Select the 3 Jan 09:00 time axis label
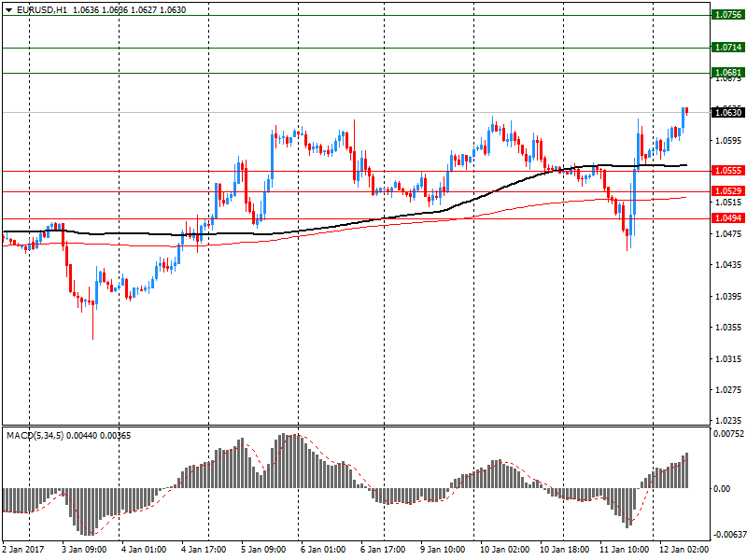This screenshot has width=747, height=560. (84, 550)
